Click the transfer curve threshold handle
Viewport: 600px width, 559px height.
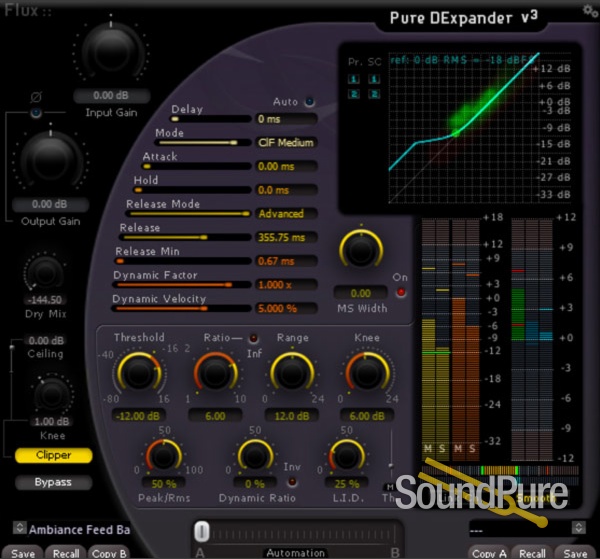click(456, 134)
